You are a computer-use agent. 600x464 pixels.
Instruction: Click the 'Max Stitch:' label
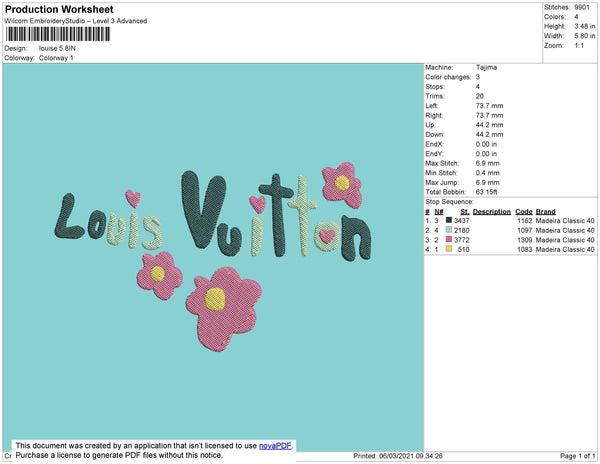click(442, 163)
